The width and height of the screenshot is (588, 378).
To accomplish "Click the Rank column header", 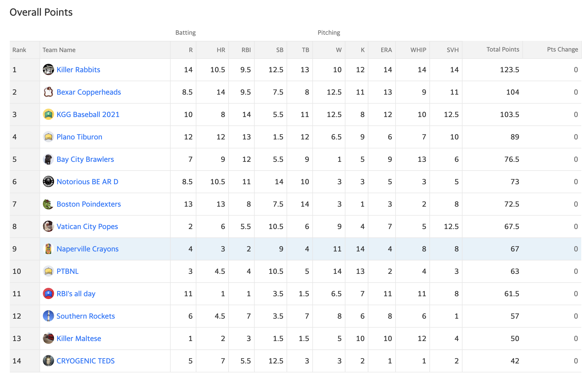I will tap(19, 50).
